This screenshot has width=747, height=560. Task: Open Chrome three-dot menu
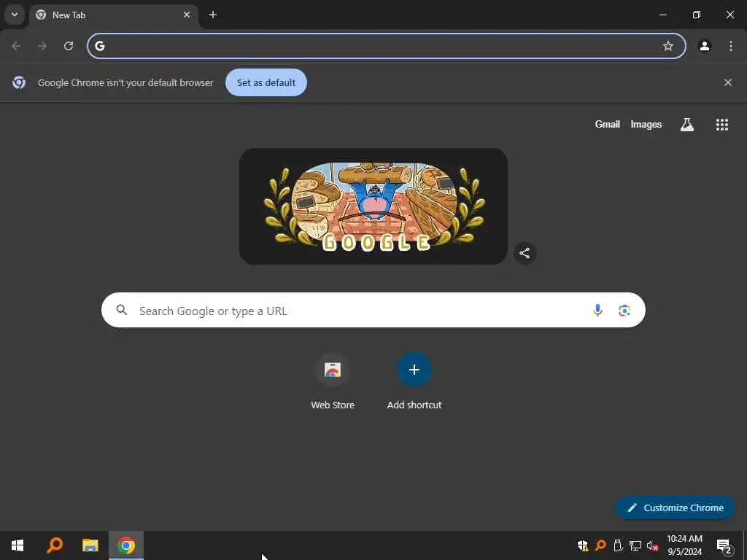tap(731, 46)
